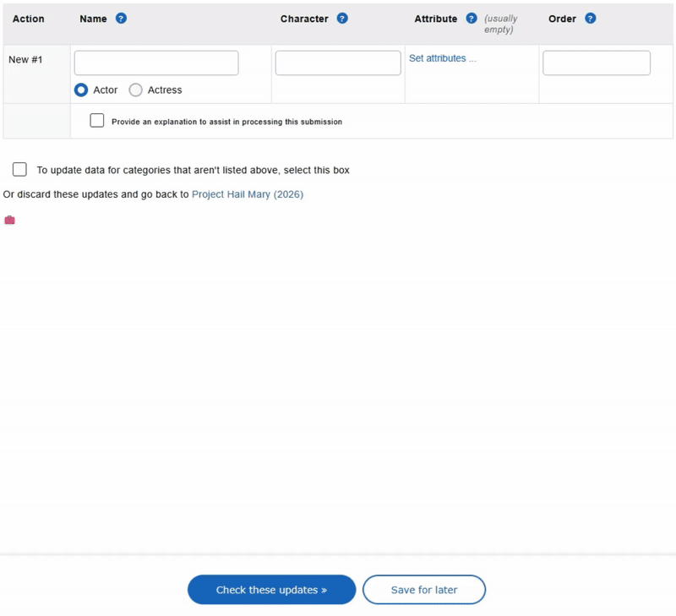Check the update other categories box
The height and width of the screenshot is (616, 676).
(19, 169)
